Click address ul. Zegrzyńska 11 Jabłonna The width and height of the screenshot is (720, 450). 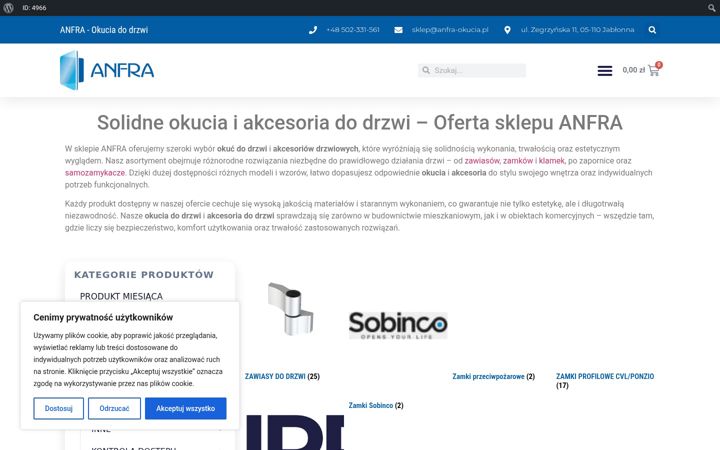[x=577, y=30]
